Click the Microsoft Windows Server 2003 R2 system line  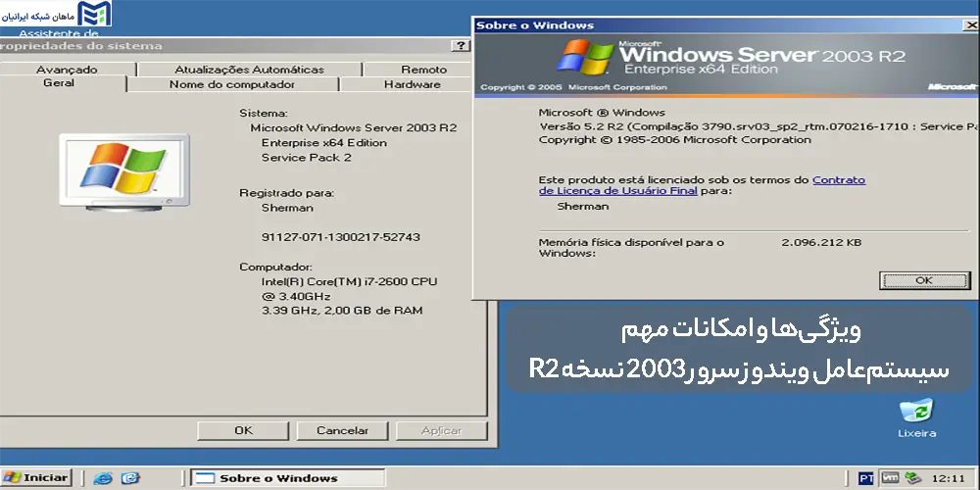click(354, 128)
